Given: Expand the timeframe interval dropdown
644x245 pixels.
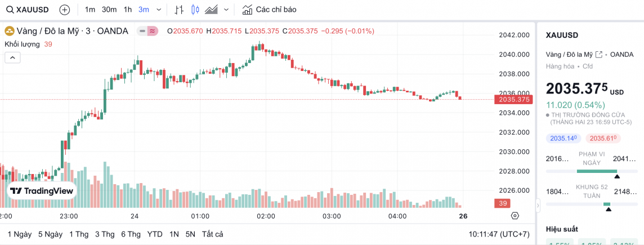Looking at the screenshot, I should [x=159, y=10].
